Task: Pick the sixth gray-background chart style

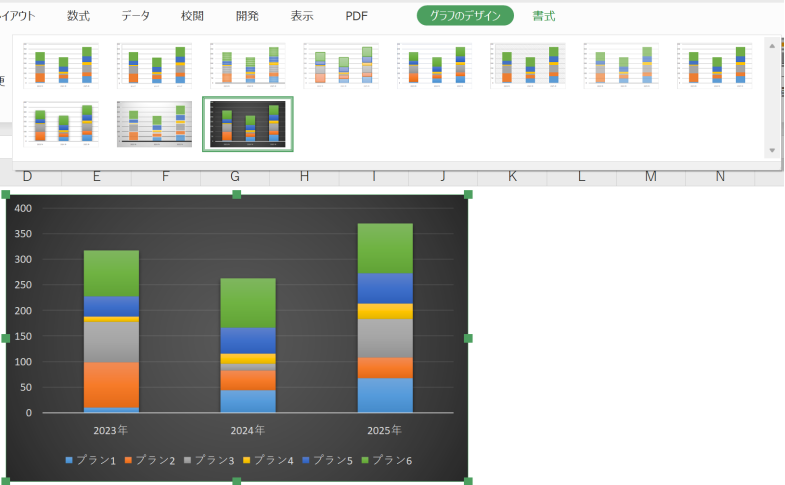Action: pos(528,66)
